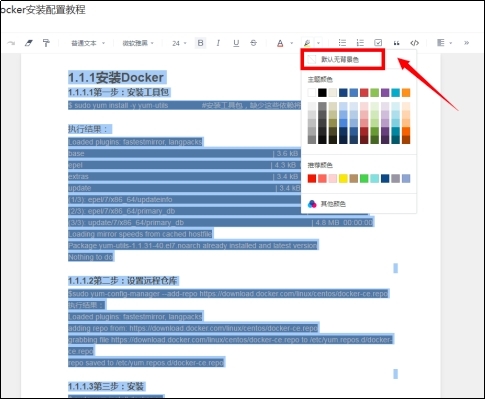Pick the gray recommended color swatch
The height and width of the screenshot is (399, 485).
(395, 178)
